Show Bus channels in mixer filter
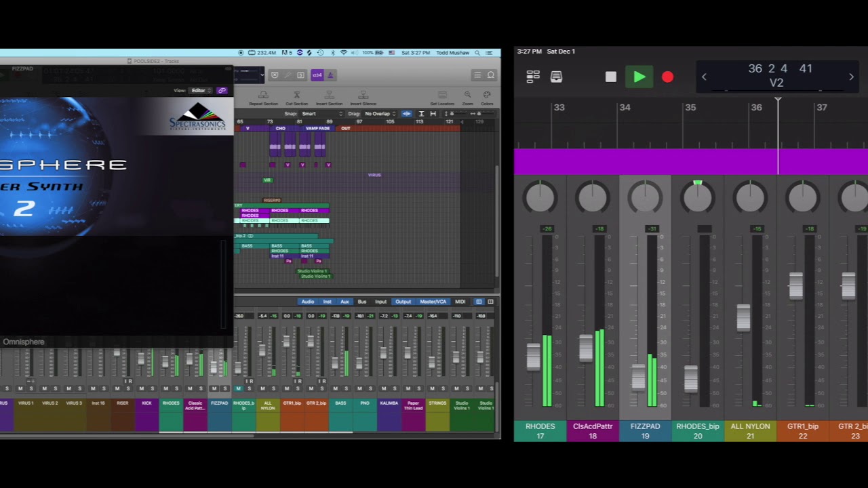 (362, 302)
